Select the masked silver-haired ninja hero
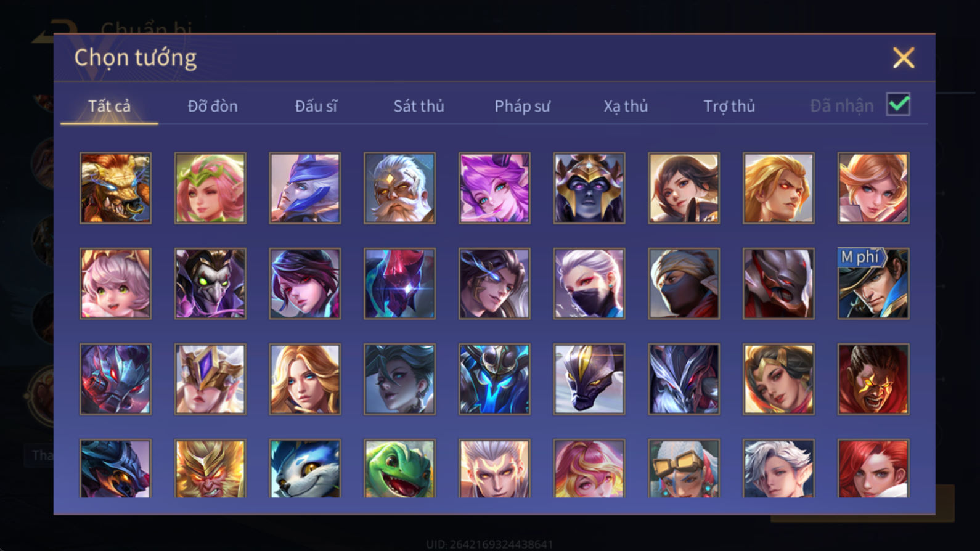The width and height of the screenshot is (980, 551). 589,284
